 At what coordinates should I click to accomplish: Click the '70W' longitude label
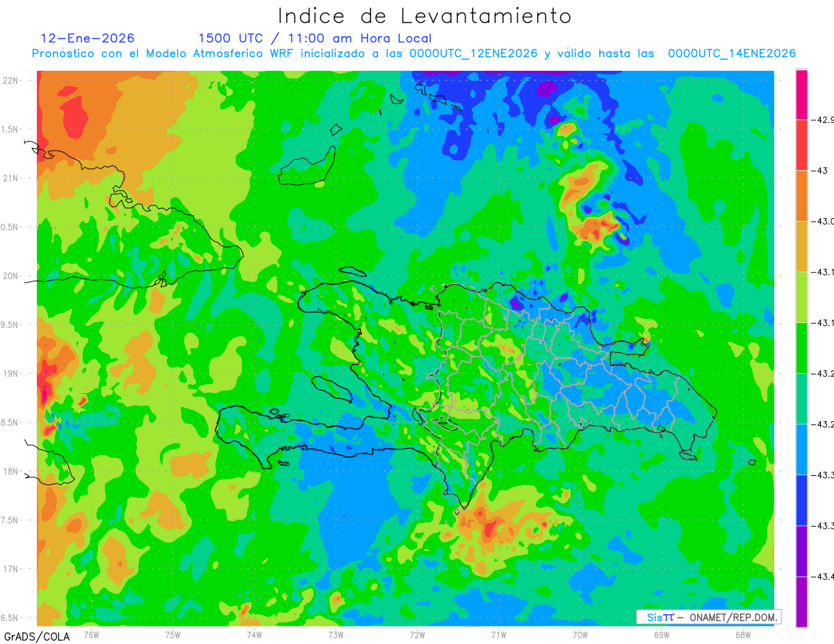580,634
